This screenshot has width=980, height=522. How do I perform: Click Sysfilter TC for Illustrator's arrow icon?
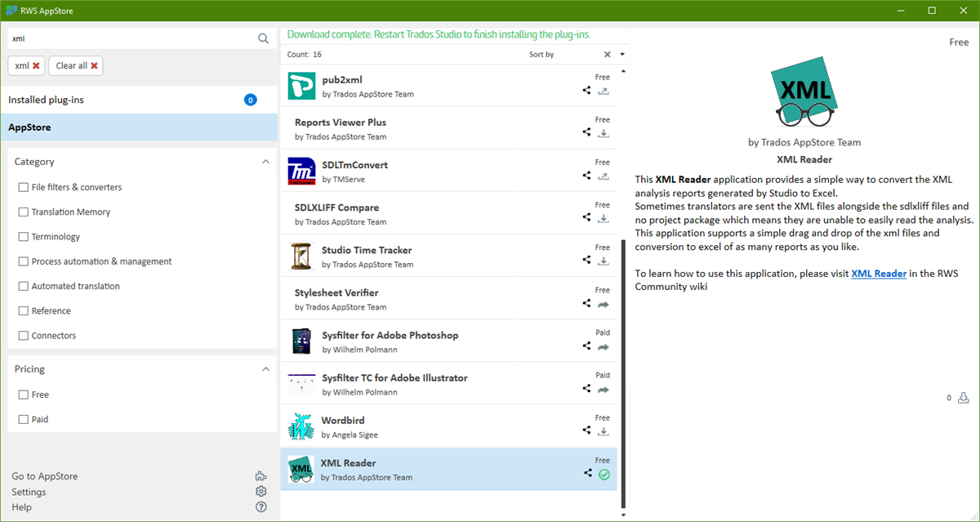click(x=604, y=390)
